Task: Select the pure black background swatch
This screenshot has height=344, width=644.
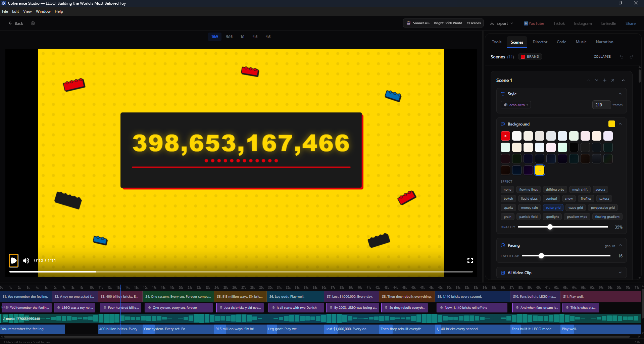Action: pyautogui.click(x=574, y=147)
